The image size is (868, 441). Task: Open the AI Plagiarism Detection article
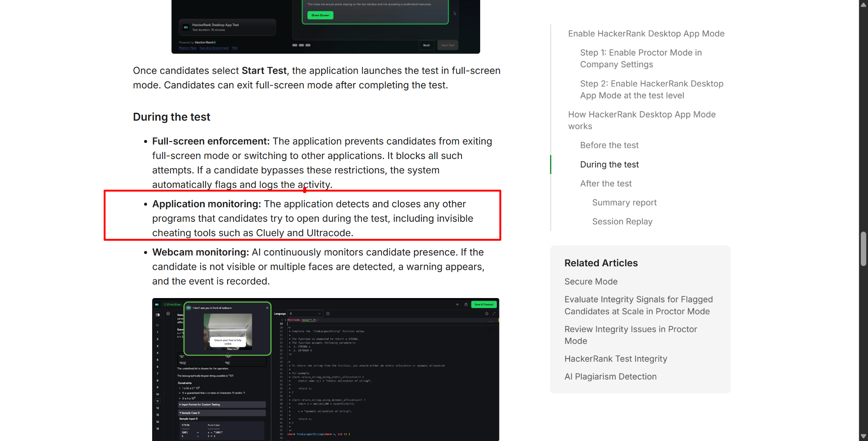[x=610, y=377]
